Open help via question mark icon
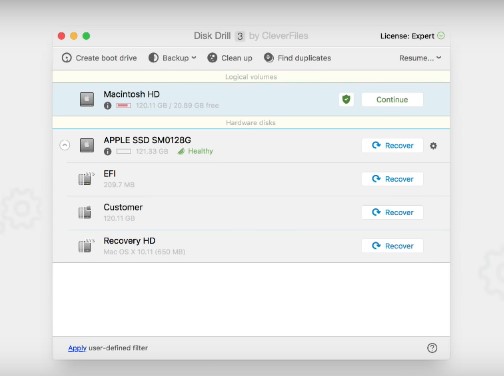Image resolution: width=504 pixels, height=376 pixels. [432, 348]
